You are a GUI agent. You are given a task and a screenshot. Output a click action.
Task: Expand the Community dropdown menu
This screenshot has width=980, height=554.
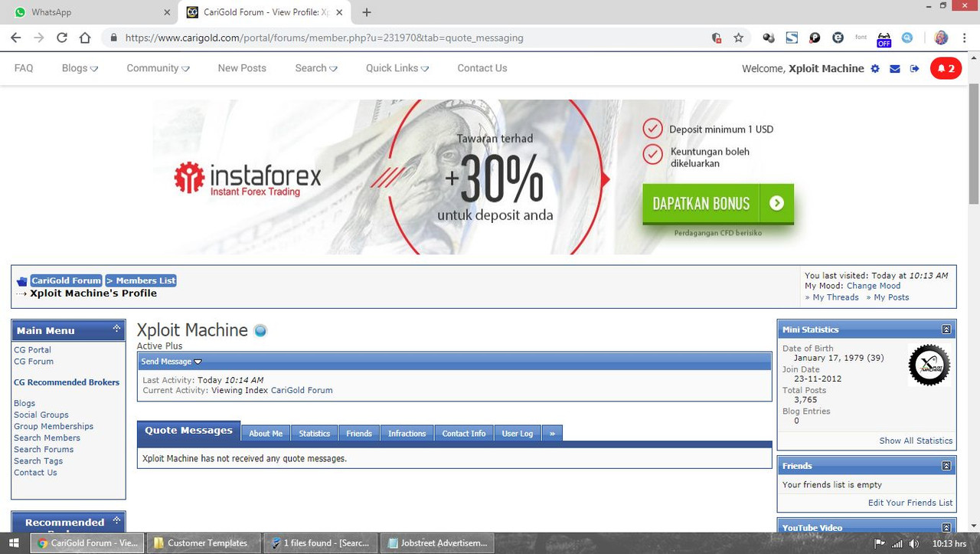click(158, 68)
